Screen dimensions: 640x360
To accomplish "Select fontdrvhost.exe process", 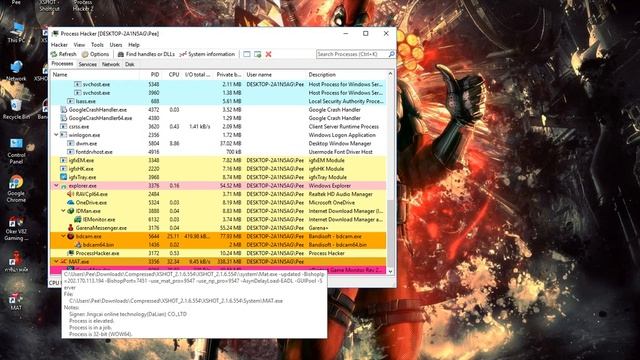I will [218, 152].
